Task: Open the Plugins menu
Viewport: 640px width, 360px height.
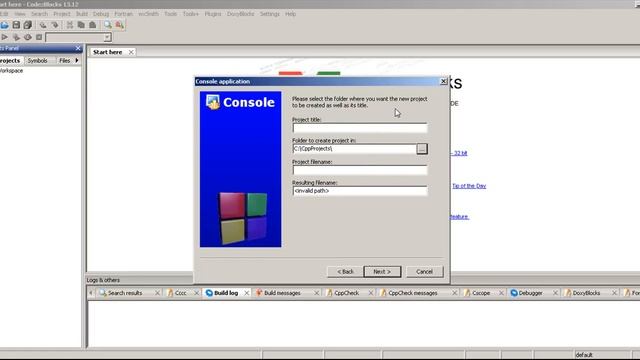Action: pos(213,14)
